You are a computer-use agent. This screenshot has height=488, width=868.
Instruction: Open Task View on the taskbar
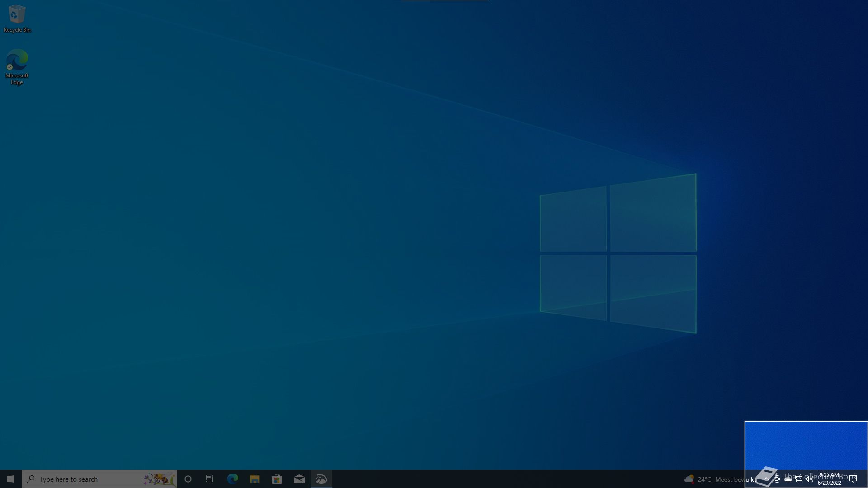tap(210, 479)
